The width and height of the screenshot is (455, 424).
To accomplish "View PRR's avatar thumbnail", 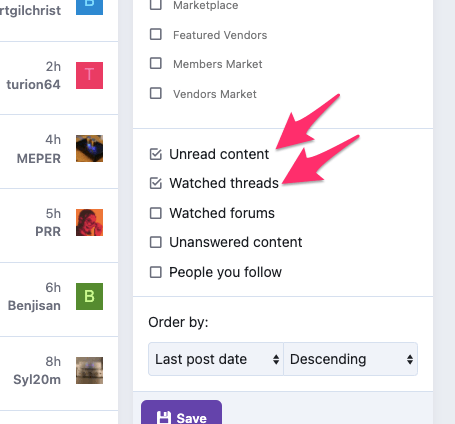I will 89,222.
